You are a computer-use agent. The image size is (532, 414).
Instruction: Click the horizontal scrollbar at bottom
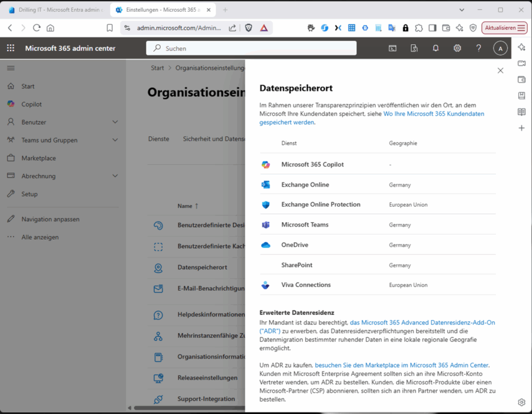(x=189, y=408)
